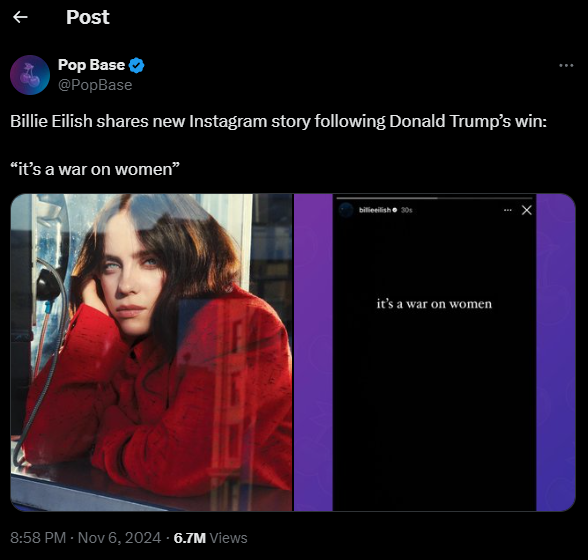Open the post's three-dot more menu

(566, 65)
